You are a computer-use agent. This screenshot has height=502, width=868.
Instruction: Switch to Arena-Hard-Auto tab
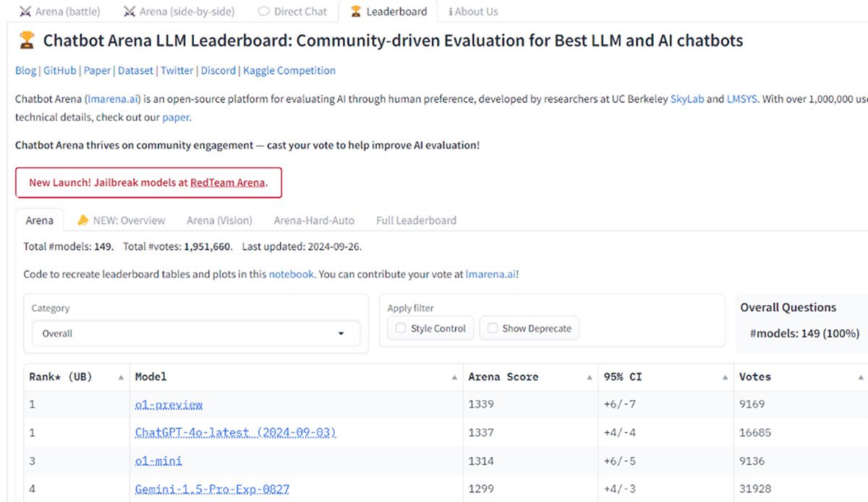[314, 221]
